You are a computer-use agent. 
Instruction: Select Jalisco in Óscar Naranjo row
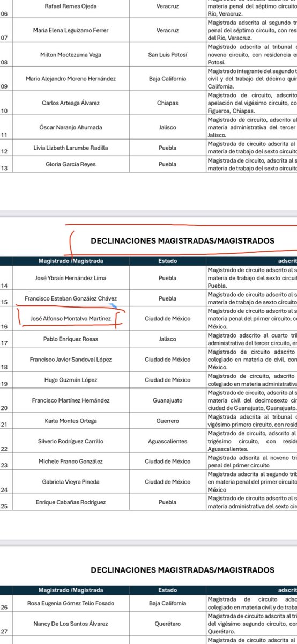(169, 127)
